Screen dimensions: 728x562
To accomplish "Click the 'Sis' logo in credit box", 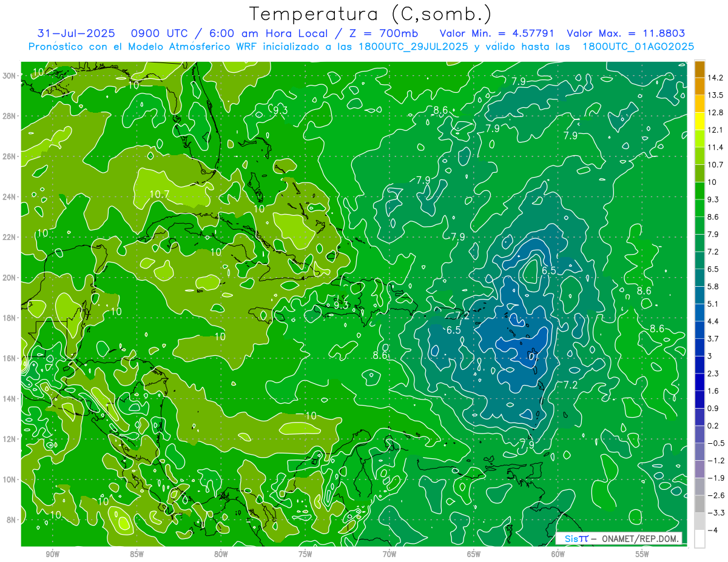I will (571, 538).
